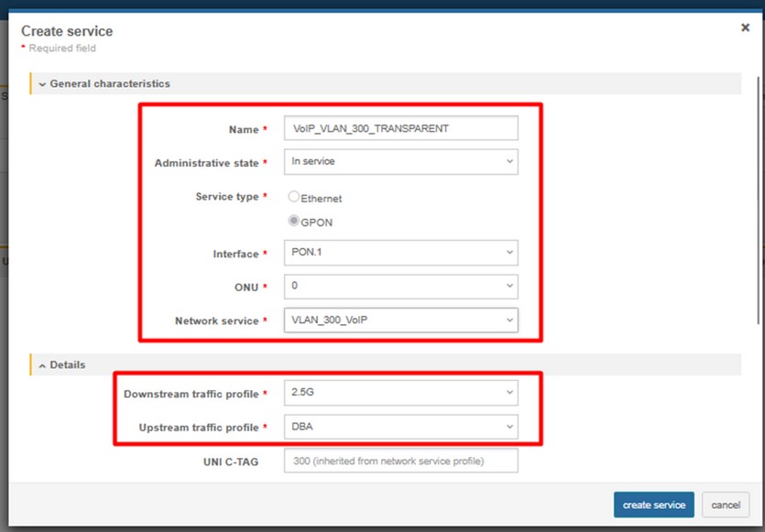Click the Create service dialog title
This screenshot has width=765, height=532.
click(x=67, y=31)
